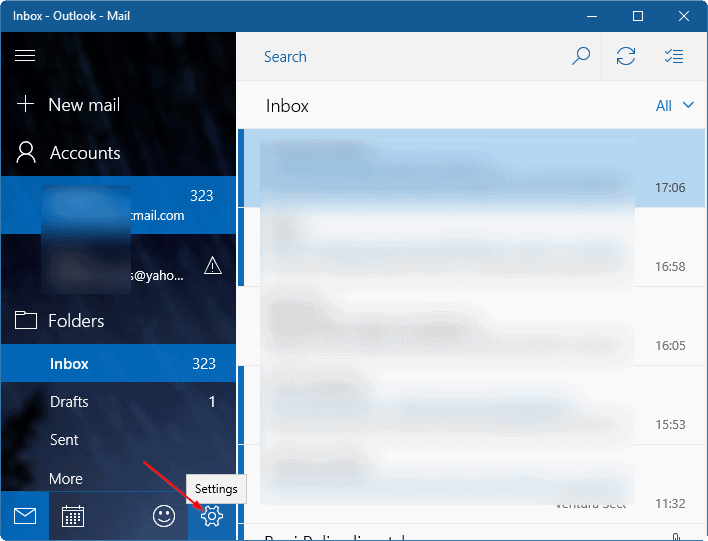Screen dimensions: 708x541
Task: Click the Folders folder icon
Action: point(26,320)
